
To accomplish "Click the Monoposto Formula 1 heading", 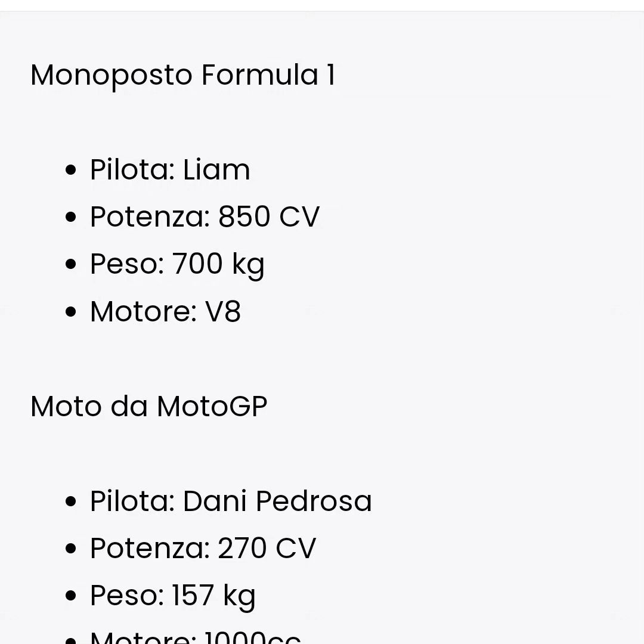I will (x=183, y=76).
